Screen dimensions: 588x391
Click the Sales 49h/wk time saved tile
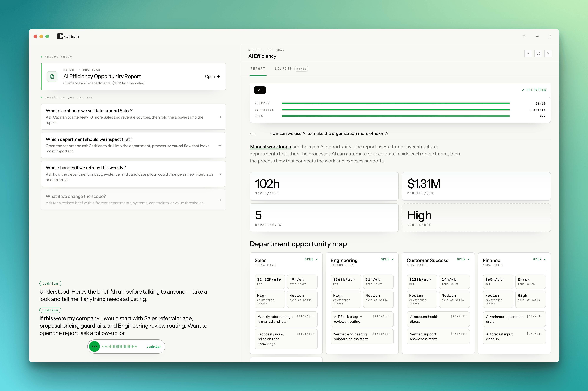point(302,282)
